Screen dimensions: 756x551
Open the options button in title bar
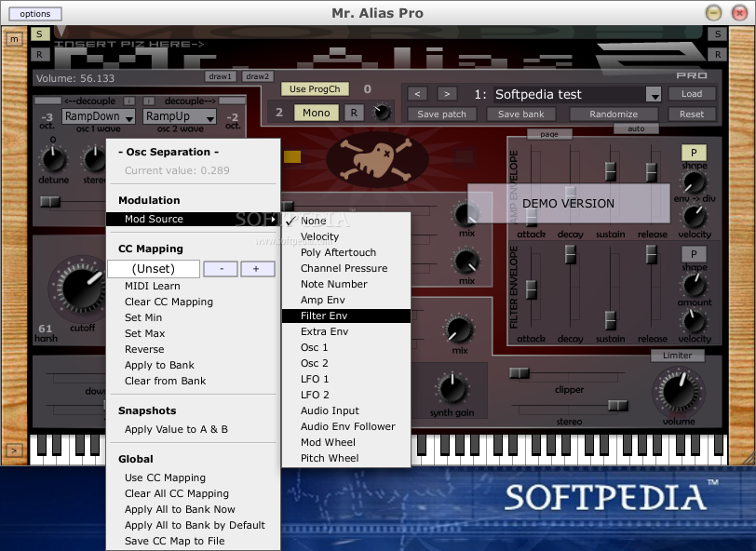click(x=35, y=14)
